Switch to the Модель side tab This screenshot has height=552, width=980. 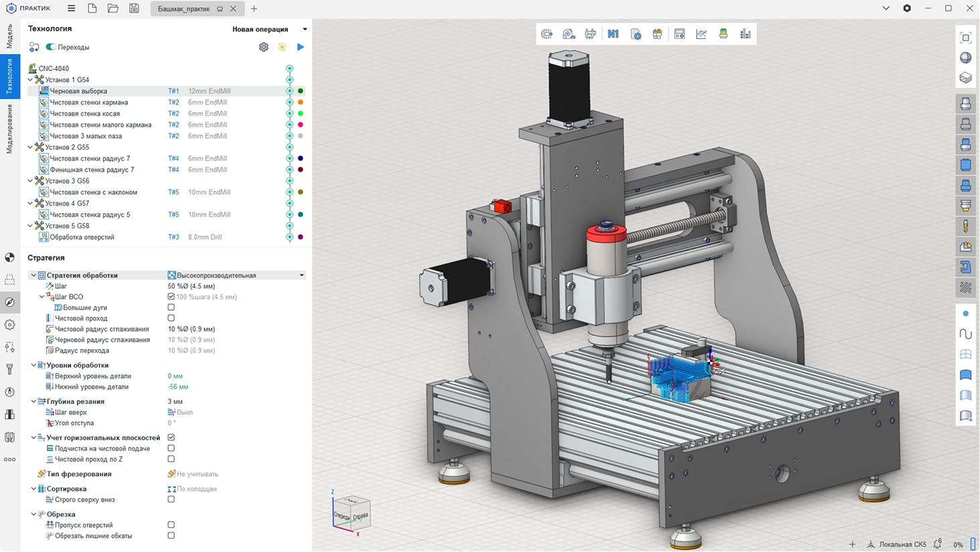click(9, 36)
